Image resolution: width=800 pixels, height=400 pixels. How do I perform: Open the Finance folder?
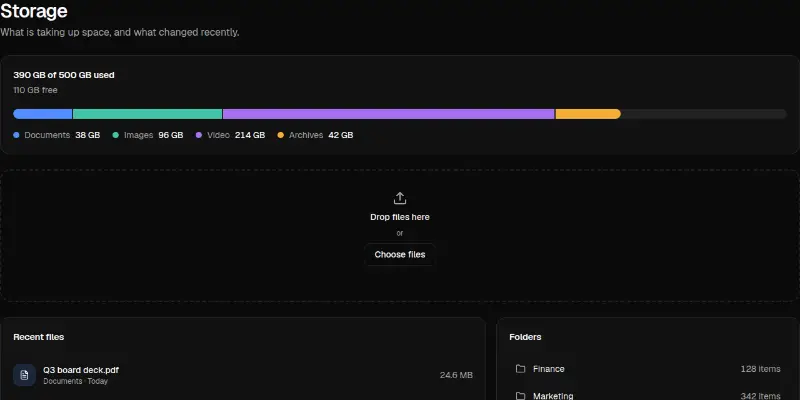(648, 368)
